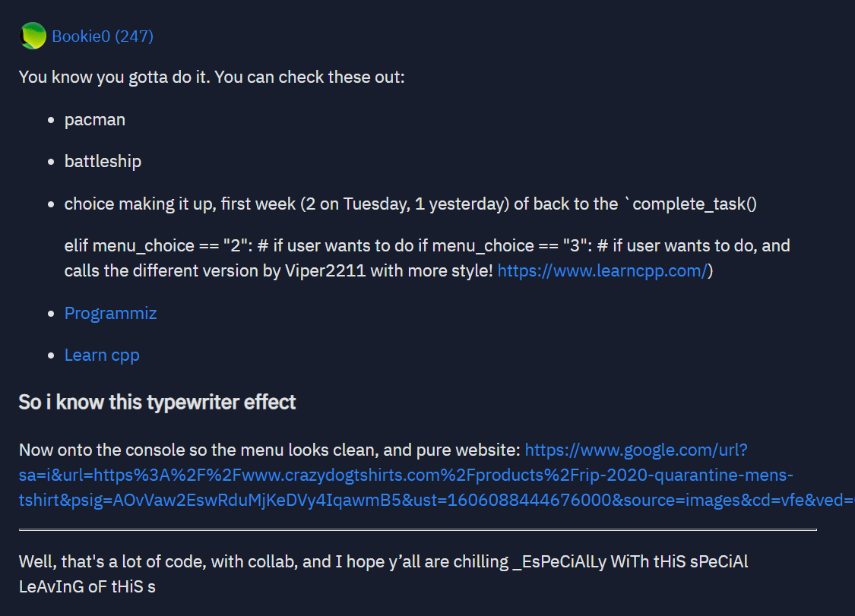855x616 pixels.
Task: Open the Learn cpp link
Action: [x=102, y=355]
